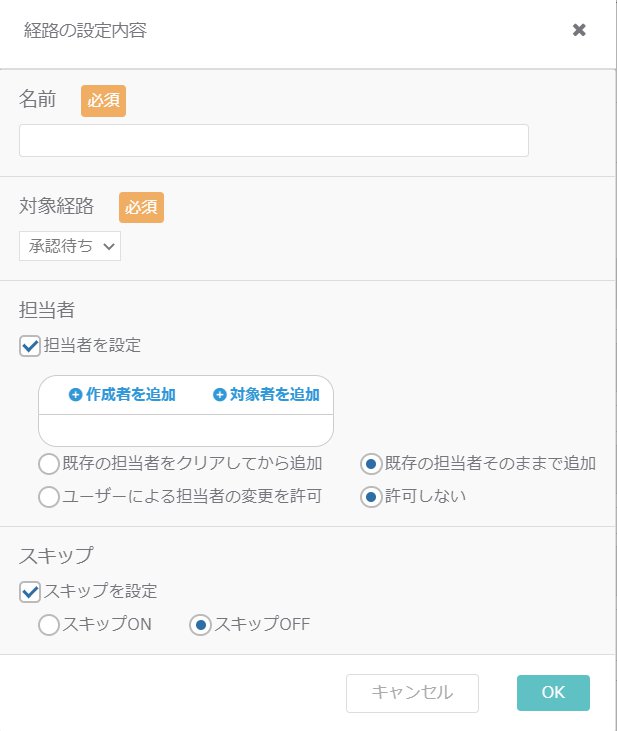Click the キャンセル button
The height and width of the screenshot is (731, 617).
point(412,693)
